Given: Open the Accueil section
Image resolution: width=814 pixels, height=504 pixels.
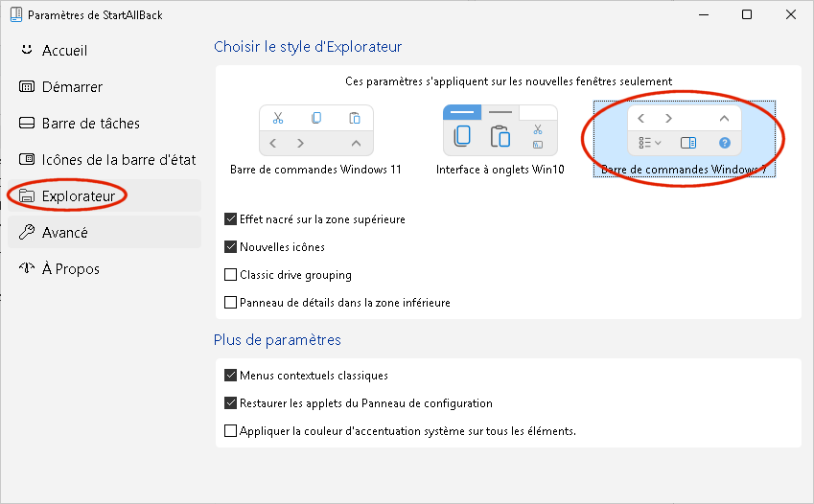Looking at the screenshot, I should 104,51.
